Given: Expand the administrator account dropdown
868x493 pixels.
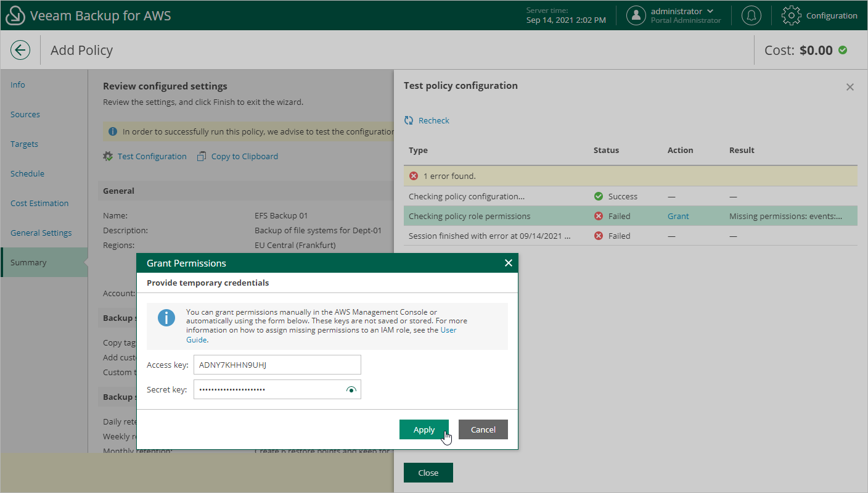Looking at the screenshot, I should click(710, 11).
